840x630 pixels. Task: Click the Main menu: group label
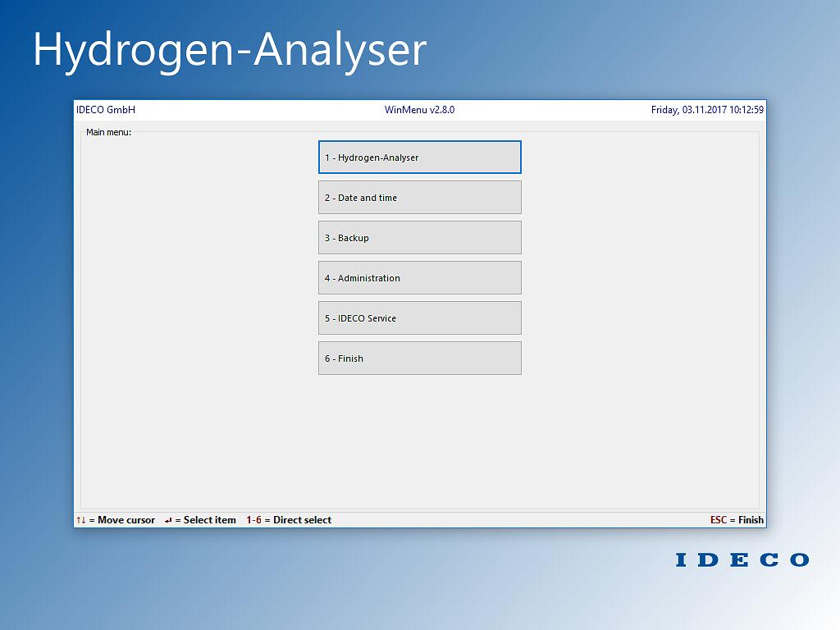click(x=108, y=132)
